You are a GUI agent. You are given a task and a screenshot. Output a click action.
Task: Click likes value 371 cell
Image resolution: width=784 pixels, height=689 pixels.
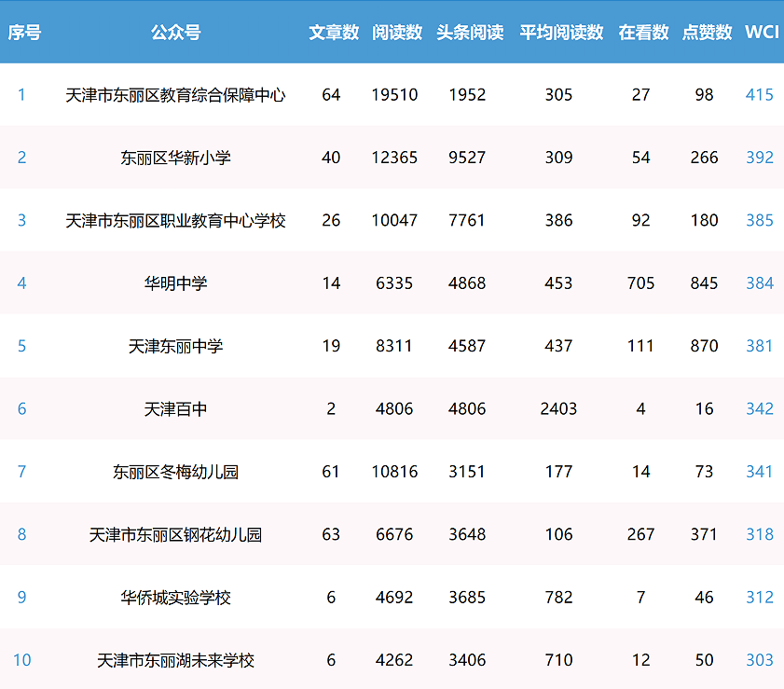704,534
